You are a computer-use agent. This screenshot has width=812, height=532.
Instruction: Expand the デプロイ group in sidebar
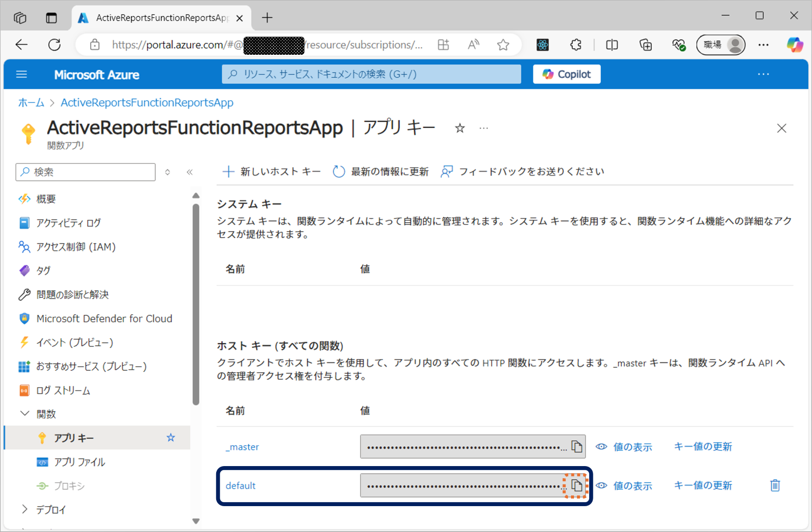pos(24,509)
